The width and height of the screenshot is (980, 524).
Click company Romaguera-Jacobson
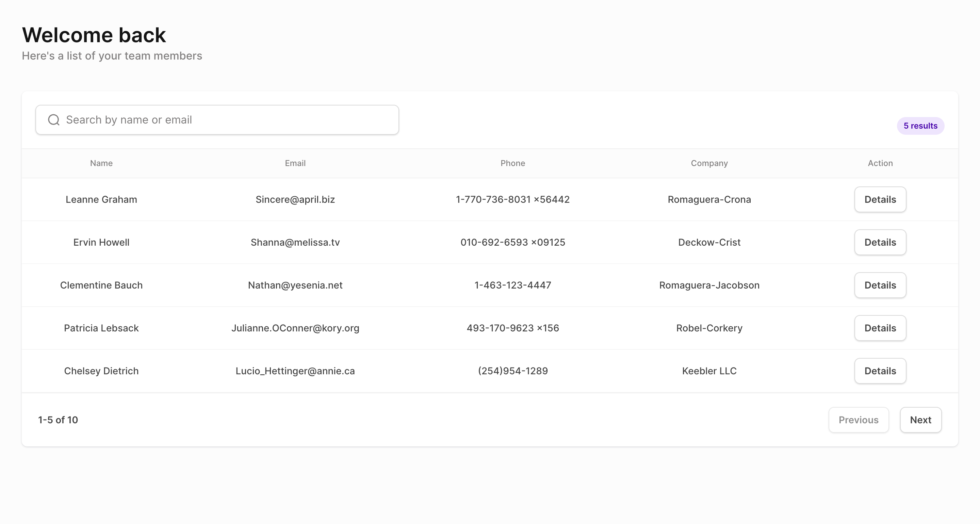click(709, 285)
